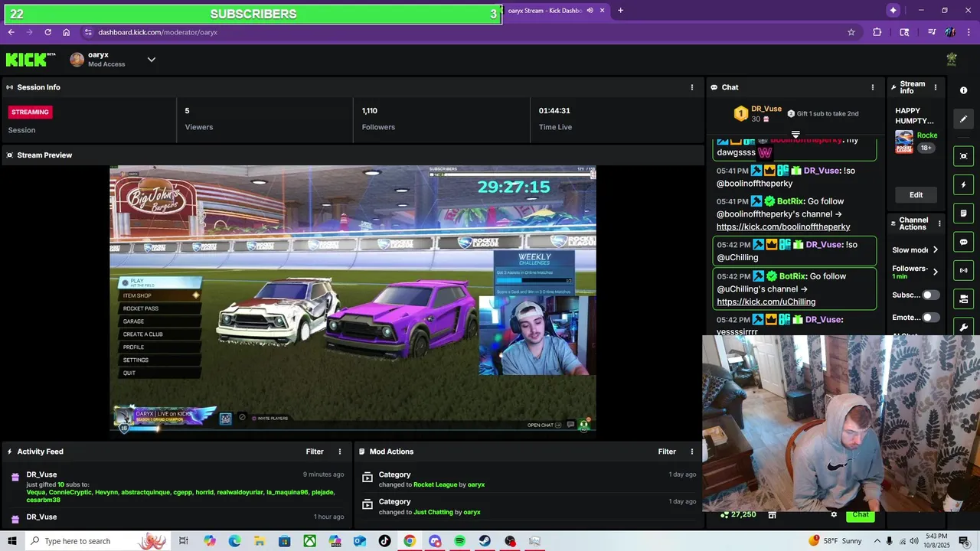
Task: Open Steam from the taskbar
Action: pyautogui.click(x=485, y=541)
